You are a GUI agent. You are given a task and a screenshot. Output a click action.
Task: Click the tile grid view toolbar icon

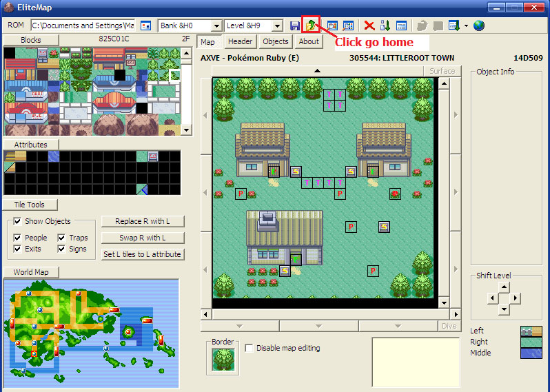pyautogui.click(x=348, y=25)
